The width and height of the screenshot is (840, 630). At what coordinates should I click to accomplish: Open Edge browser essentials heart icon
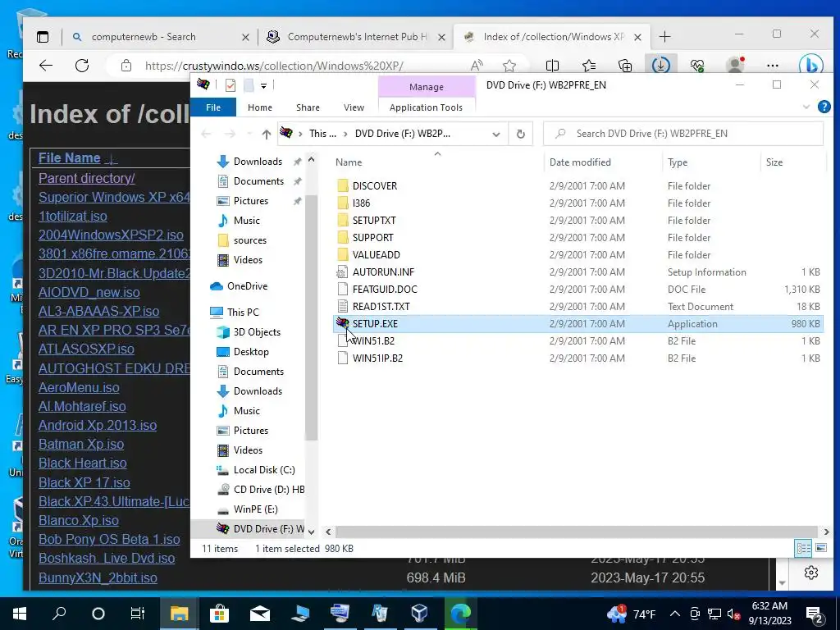pyautogui.click(x=697, y=66)
